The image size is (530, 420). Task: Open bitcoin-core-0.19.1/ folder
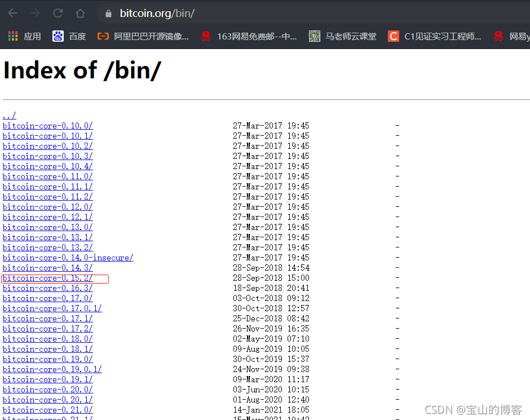point(48,379)
